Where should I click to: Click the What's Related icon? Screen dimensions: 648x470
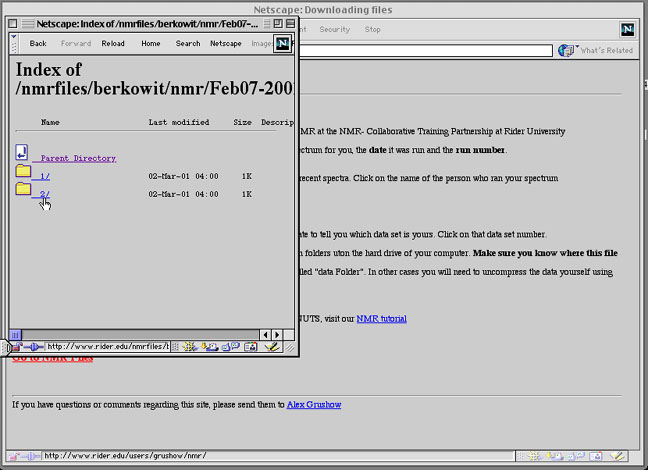point(568,50)
